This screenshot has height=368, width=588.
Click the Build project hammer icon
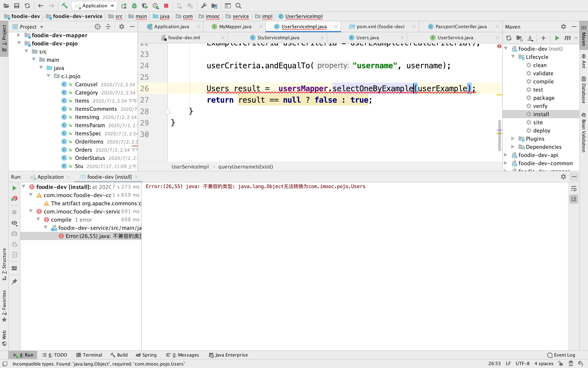(x=65, y=6)
